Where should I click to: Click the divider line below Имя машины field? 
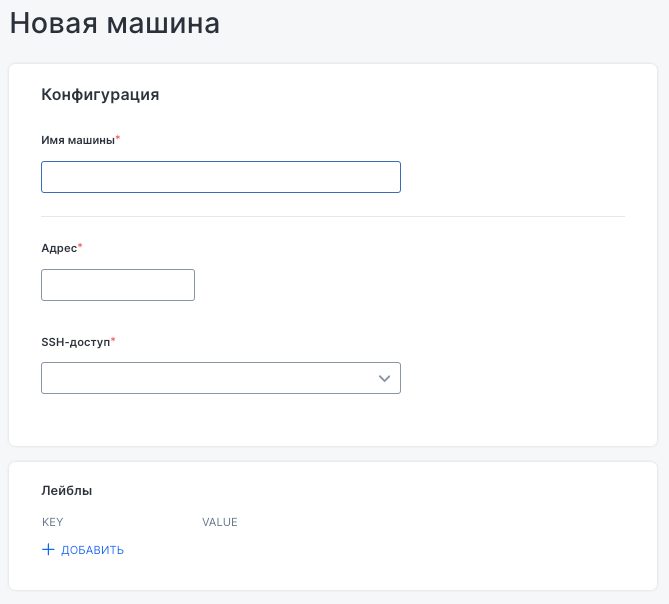click(332, 216)
